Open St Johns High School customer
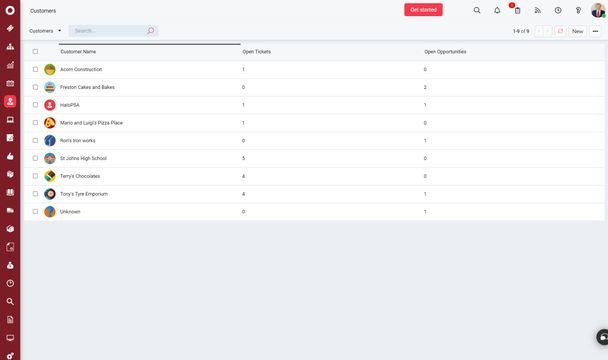608x360 pixels. click(x=83, y=158)
